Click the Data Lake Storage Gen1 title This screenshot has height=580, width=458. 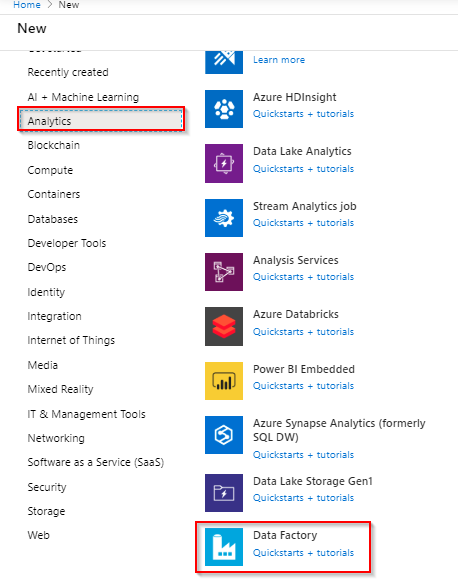point(313,481)
